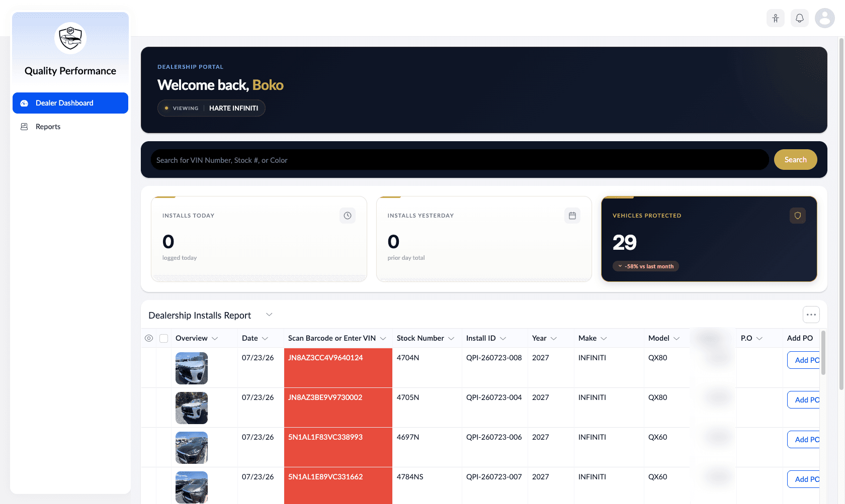Viewport: 845px width, 504px height.
Task: Click install ID QPI-260723-007
Action: click(494, 477)
